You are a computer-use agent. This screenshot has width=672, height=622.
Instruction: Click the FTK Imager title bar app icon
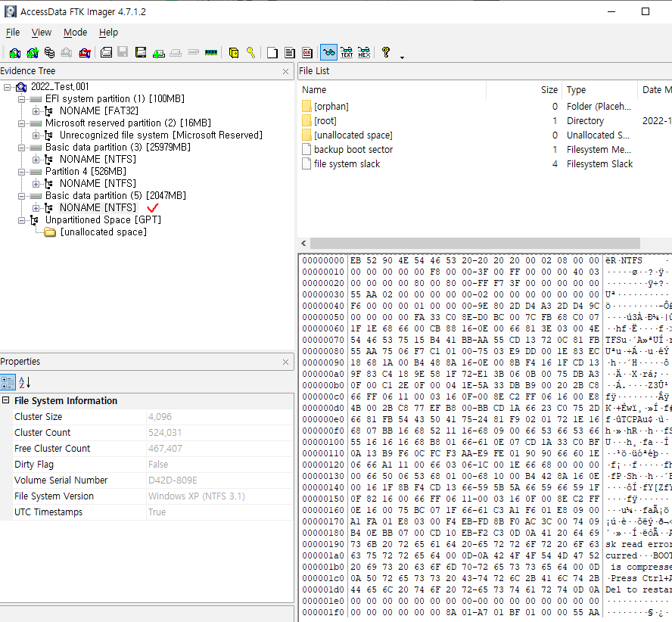[11, 11]
